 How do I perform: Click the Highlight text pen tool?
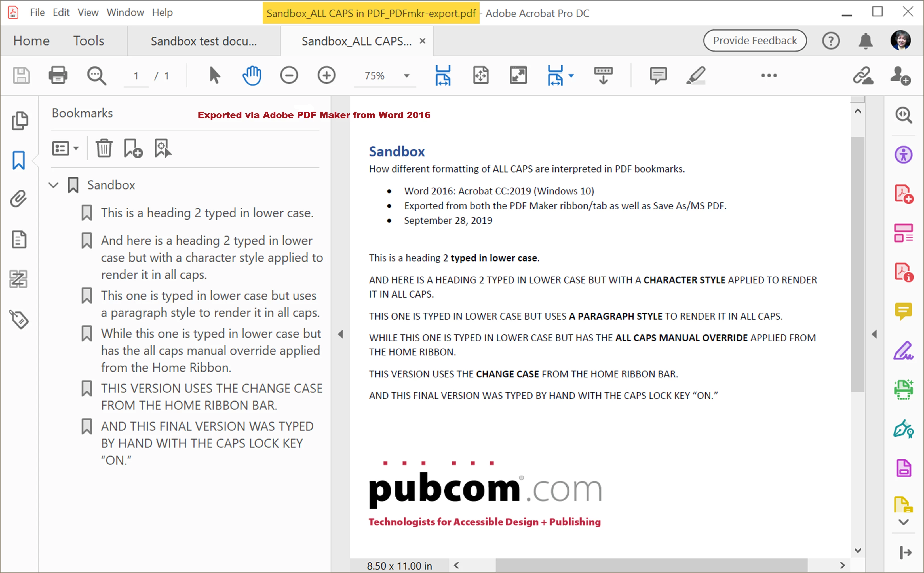pos(695,75)
